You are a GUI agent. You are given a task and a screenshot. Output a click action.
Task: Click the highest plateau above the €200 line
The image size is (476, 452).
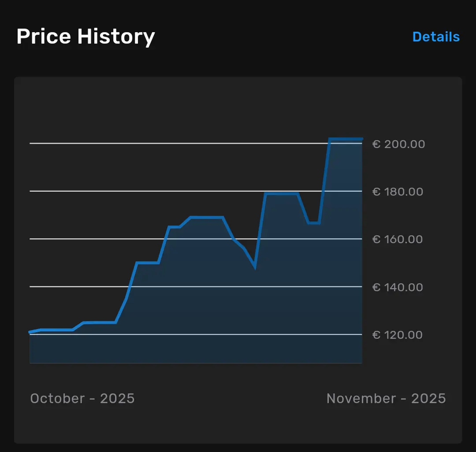346,139
